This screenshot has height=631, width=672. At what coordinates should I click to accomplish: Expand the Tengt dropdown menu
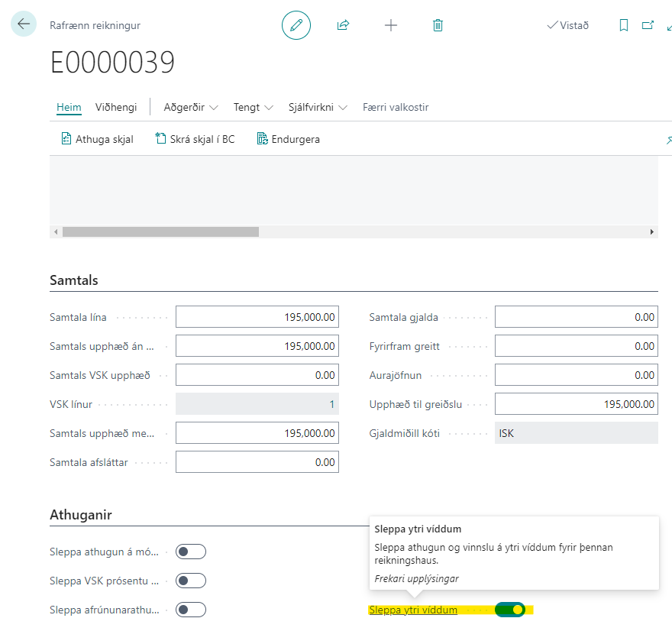pyautogui.click(x=254, y=108)
